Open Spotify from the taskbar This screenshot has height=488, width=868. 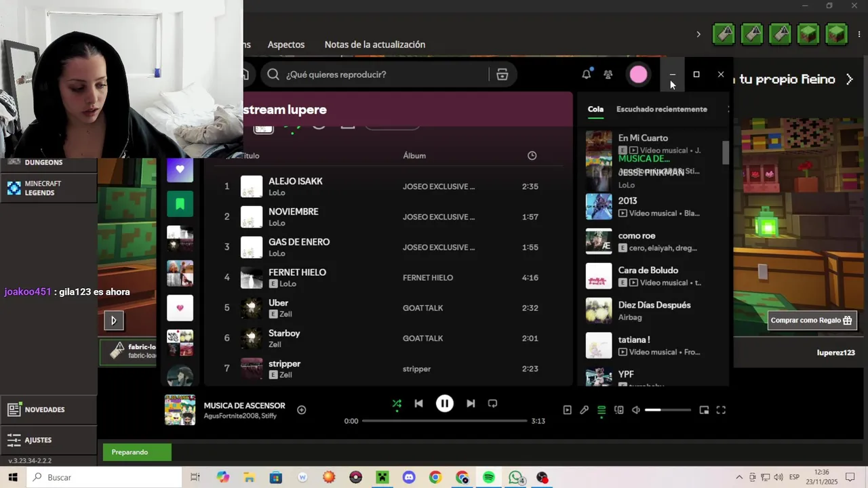click(489, 477)
